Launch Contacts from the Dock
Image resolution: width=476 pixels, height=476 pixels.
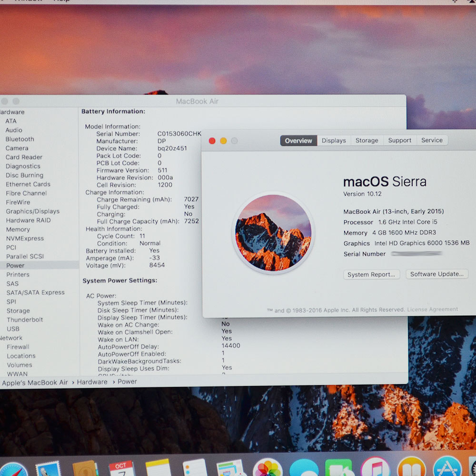pyautogui.click(x=85, y=469)
